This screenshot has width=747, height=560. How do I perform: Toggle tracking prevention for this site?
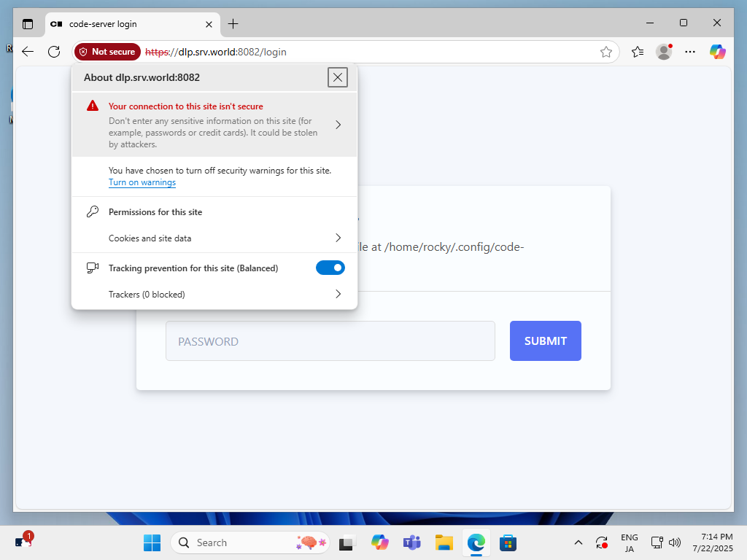point(330,268)
